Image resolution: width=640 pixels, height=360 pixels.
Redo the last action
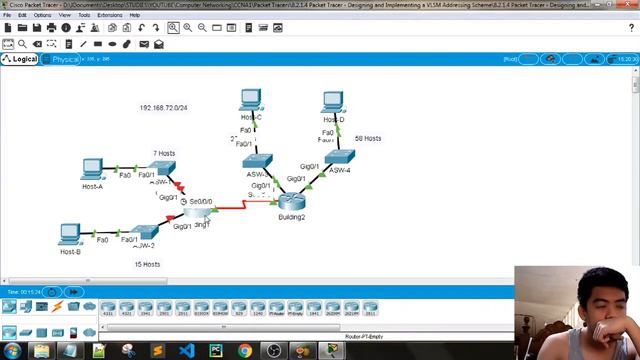point(156,28)
